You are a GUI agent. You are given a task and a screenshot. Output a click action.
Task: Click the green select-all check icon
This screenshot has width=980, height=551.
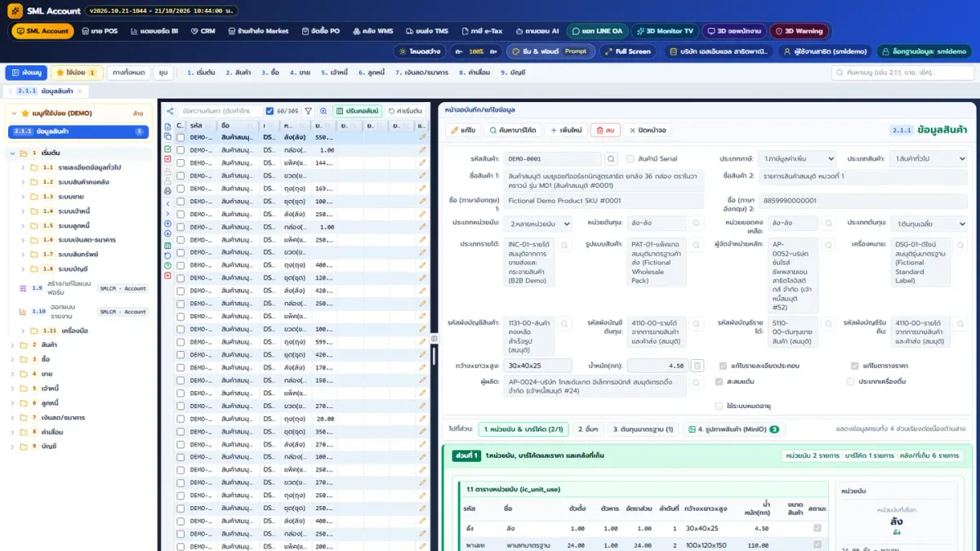point(168,149)
